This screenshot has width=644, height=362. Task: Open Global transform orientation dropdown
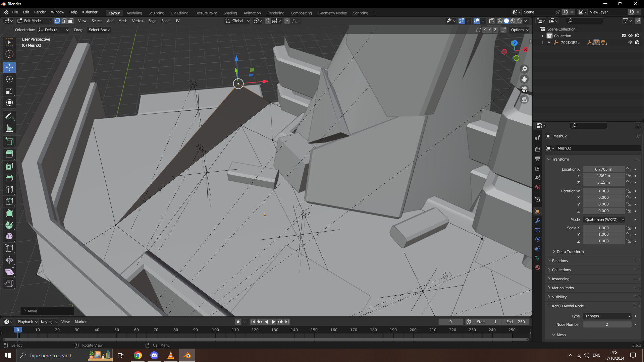237,21
